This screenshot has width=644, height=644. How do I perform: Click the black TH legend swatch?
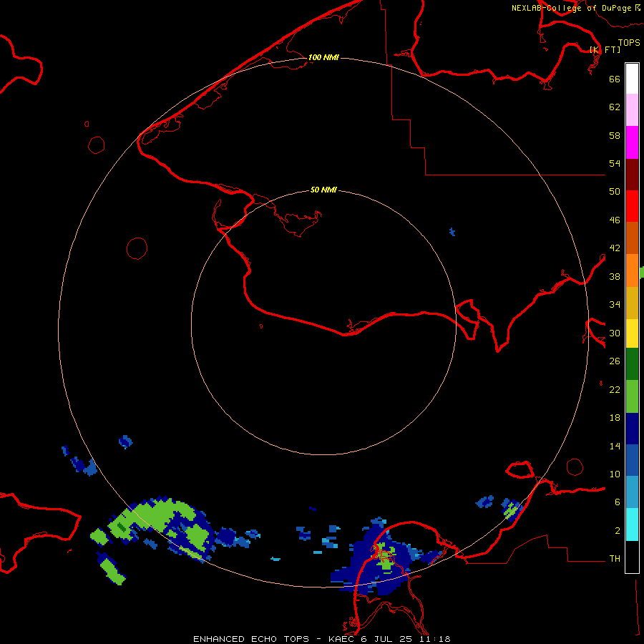pos(632,557)
